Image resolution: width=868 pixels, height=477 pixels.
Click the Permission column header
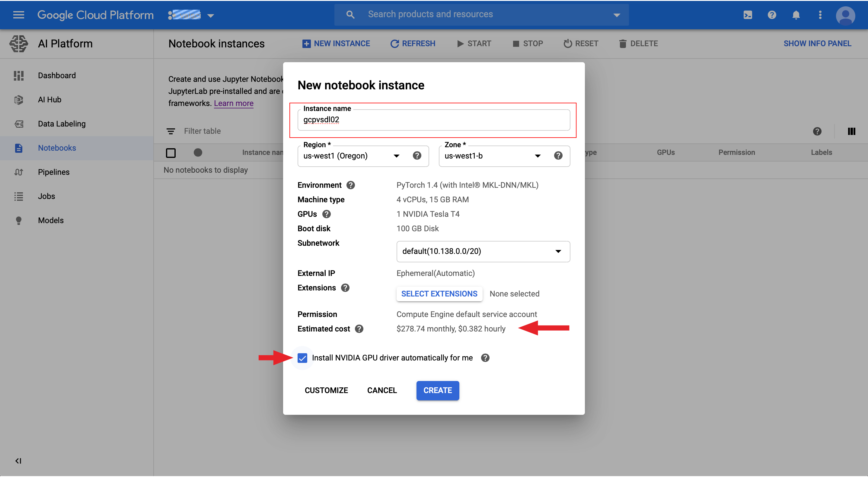tap(737, 153)
